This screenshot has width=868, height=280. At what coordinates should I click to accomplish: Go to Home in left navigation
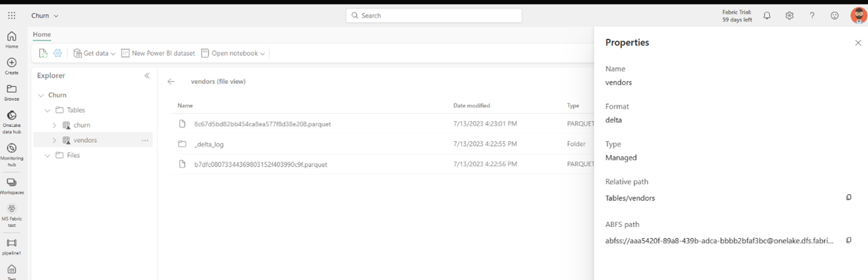click(x=11, y=39)
